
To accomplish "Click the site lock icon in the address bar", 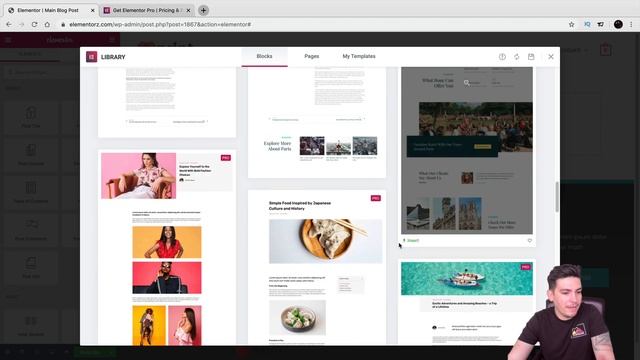I will click(63, 24).
